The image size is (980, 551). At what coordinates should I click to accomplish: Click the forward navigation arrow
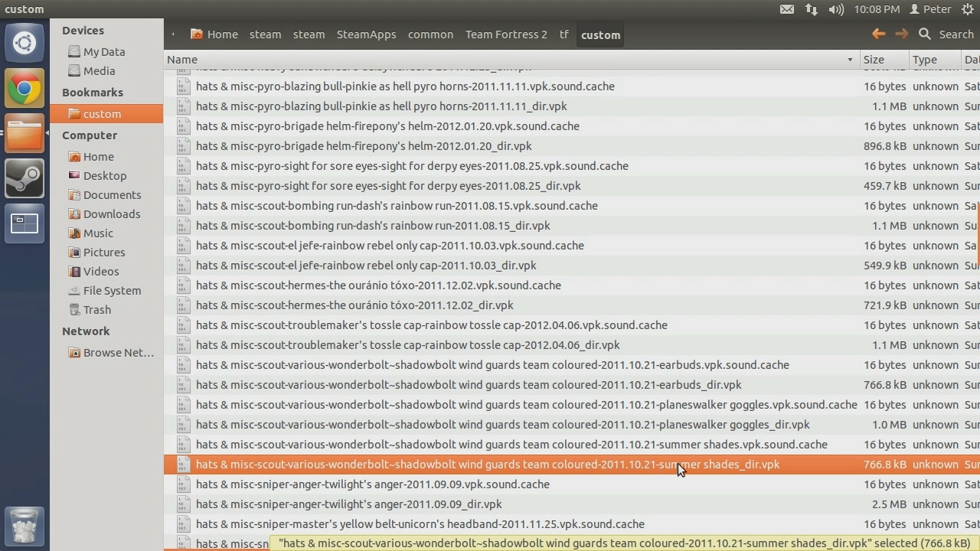[x=902, y=34]
